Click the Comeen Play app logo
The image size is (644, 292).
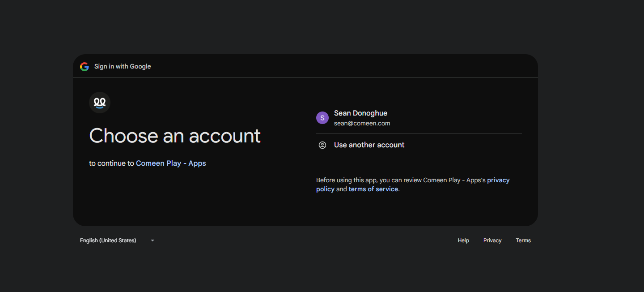[100, 103]
